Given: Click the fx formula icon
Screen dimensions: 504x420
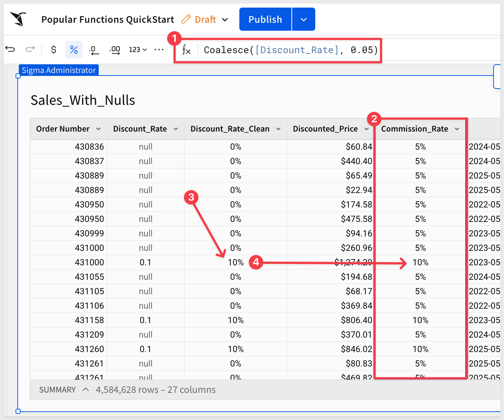Looking at the screenshot, I should point(186,50).
